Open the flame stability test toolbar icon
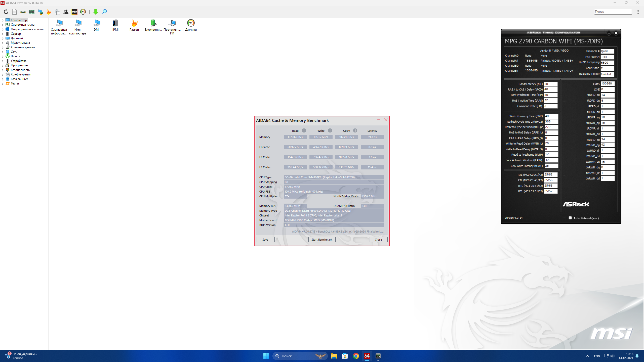Image resolution: width=644 pixels, height=362 pixels. click(x=49, y=12)
